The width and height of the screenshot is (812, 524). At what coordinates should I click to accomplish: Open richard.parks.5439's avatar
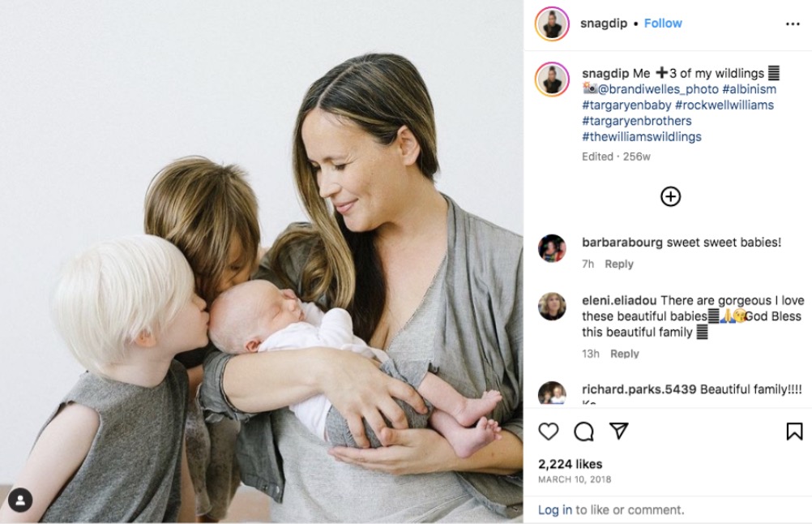point(552,393)
